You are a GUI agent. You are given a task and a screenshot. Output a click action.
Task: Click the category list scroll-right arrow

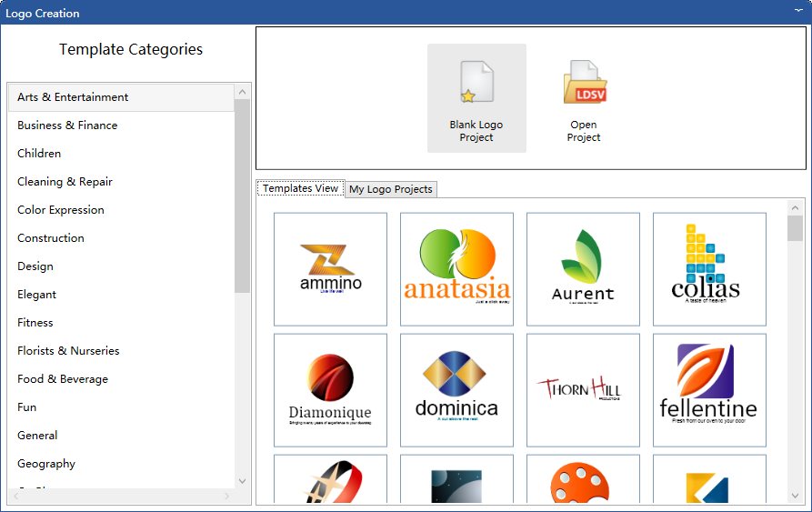[x=226, y=496]
